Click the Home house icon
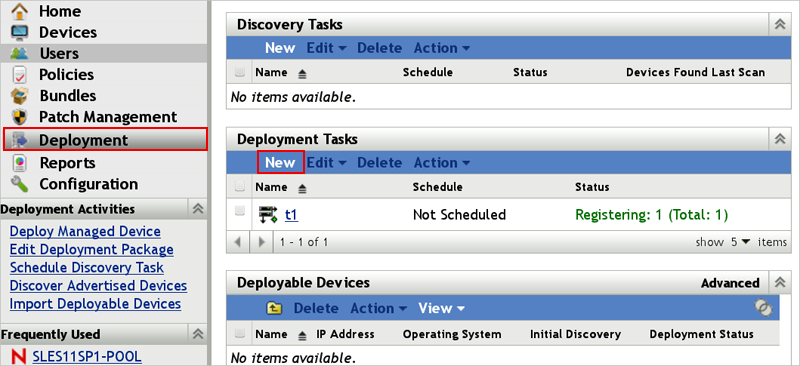Screen dimensions: 800x366 [19, 11]
